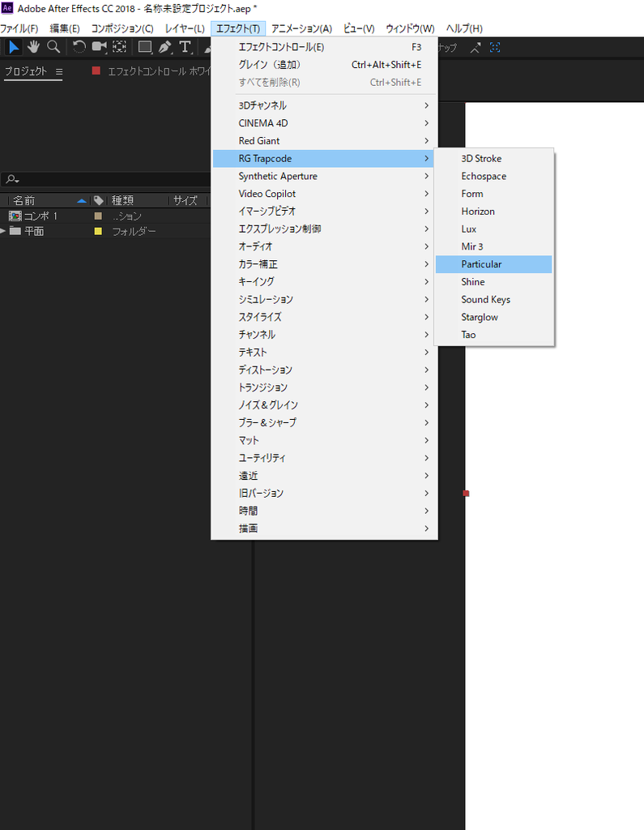This screenshot has width=644, height=830.
Task: Select the Selection arrow tool
Action: pyautogui.click(x=14, y=47)
